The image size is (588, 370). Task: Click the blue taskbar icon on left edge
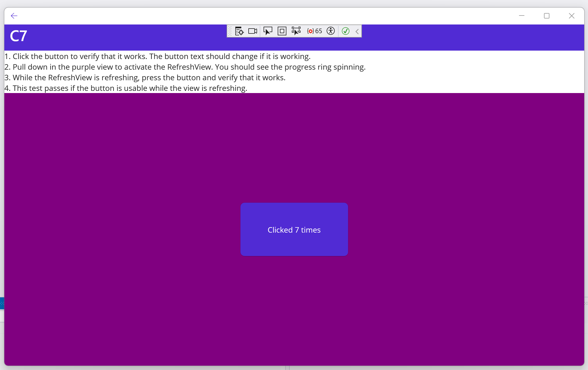(2, 303)
